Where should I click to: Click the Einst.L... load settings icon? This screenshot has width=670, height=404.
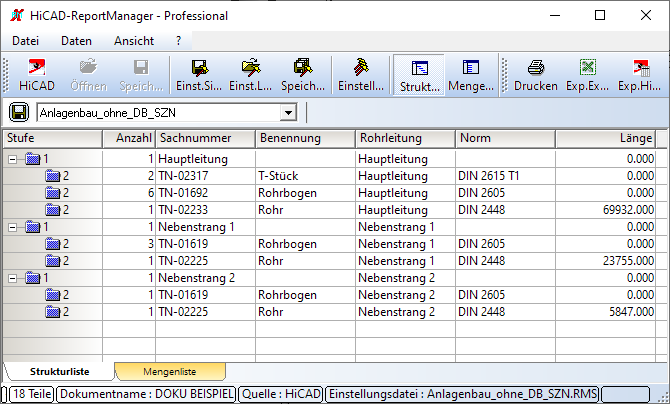(251, 67)
